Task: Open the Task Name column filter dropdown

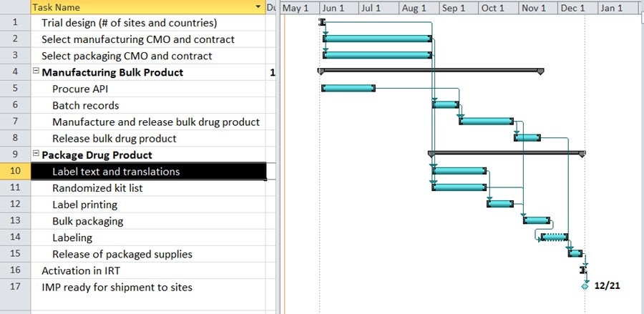Action: [258, 7]
